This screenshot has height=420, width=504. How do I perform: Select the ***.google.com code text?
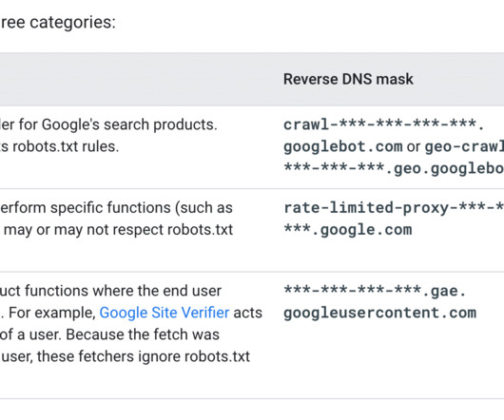(347, 230)
